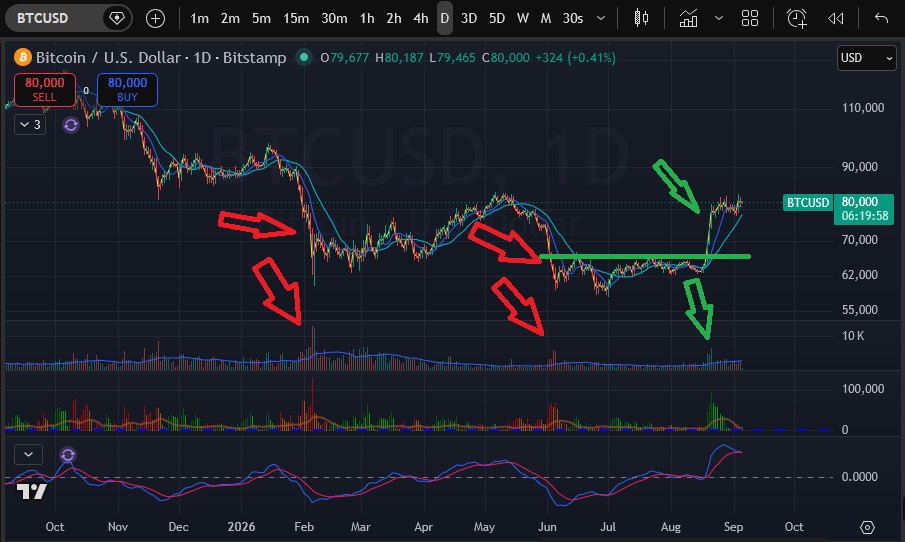The width and height of the screenshot is (905, 542).
Task: Add a symbol to compare with plus icon
Action: click(155, 18)
